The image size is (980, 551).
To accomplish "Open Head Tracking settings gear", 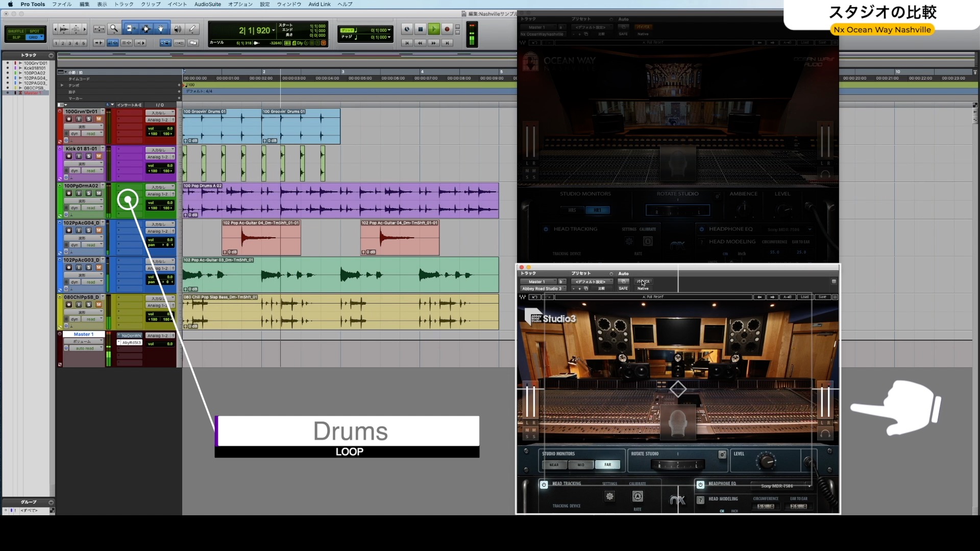I will [x=609, y=496].
